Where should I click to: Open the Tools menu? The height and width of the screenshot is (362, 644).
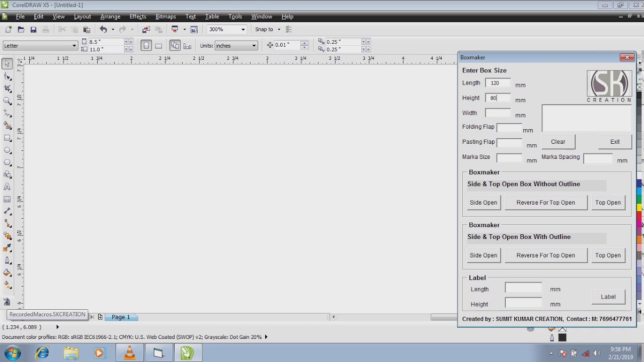(x=235, y=17)
